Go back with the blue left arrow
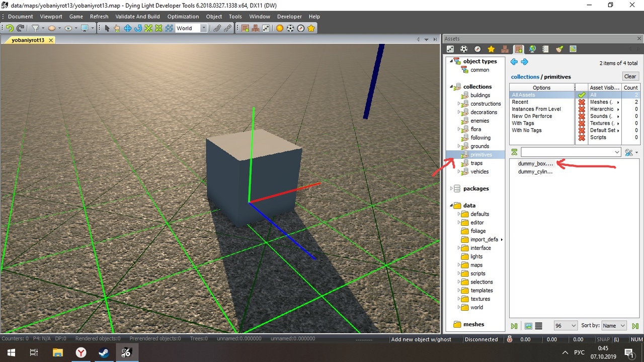Viewport: 644px width, 362px height. click(514, 62)
